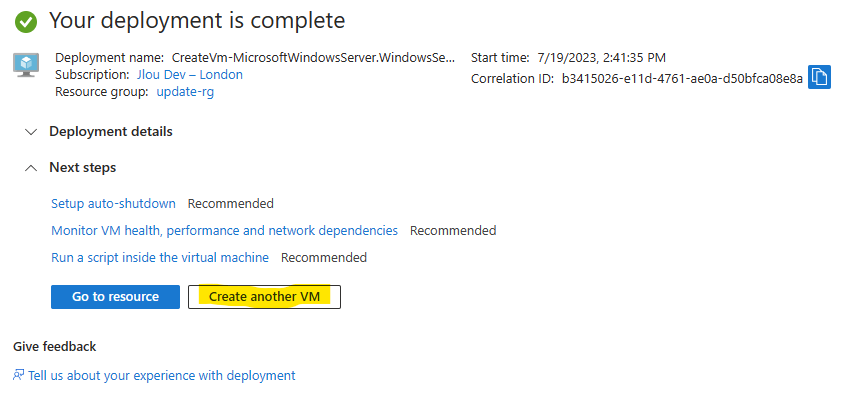Open Monitor VM health, performance and network dependencies
This screenshot has height=400, width=845.
point(224,231)
